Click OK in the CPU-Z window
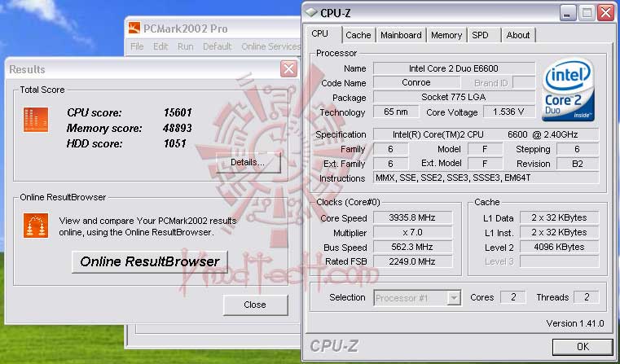The width and height of the screenshot is (620, 364). [x=583, y=347]
